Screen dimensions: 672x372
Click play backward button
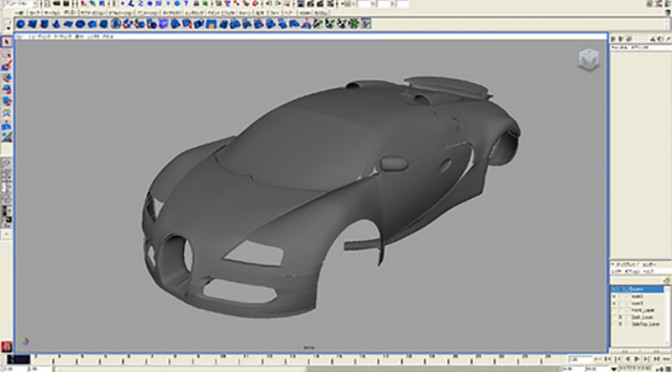pos(627,359)
